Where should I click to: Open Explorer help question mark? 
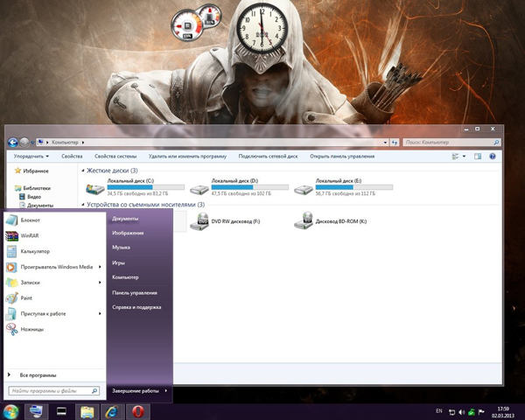point(492,157)
